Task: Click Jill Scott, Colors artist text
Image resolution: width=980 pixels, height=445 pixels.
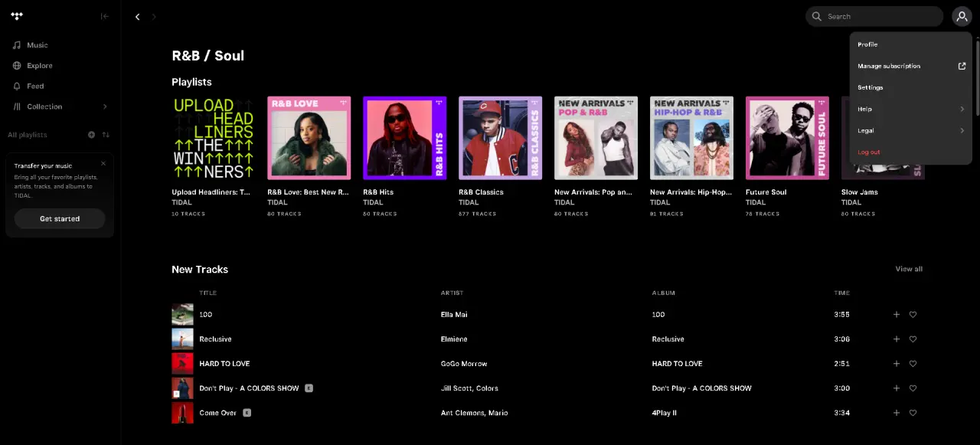Action: click(469, 388)
